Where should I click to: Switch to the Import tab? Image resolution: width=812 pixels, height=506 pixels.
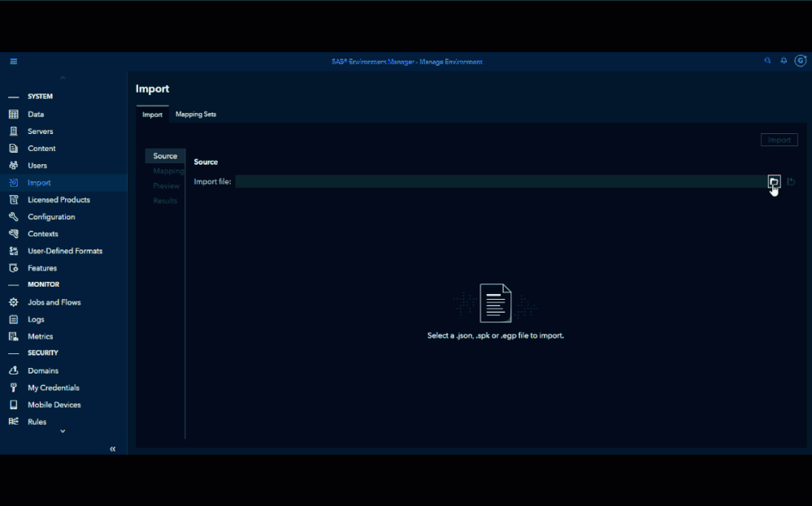point(152,115)
